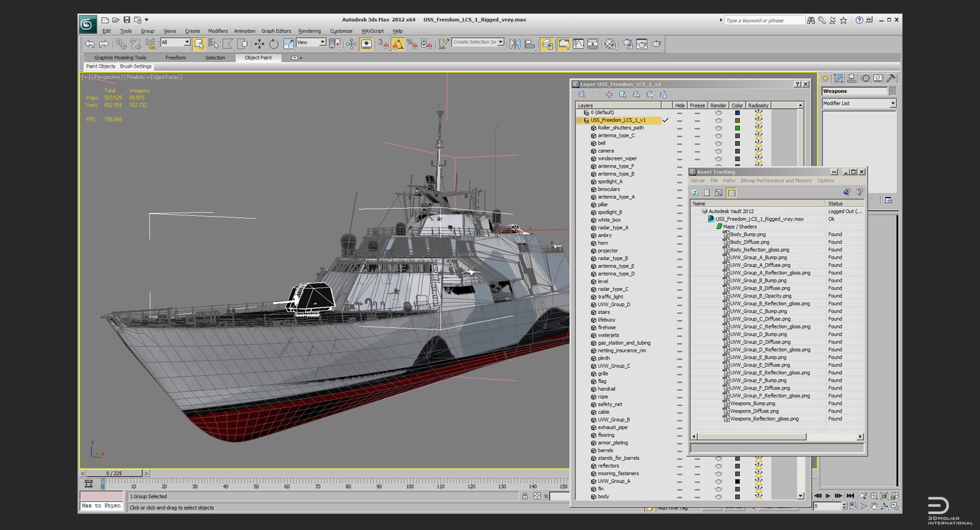
Task: Click the Weapons object name field
Action: pos(854,91)
